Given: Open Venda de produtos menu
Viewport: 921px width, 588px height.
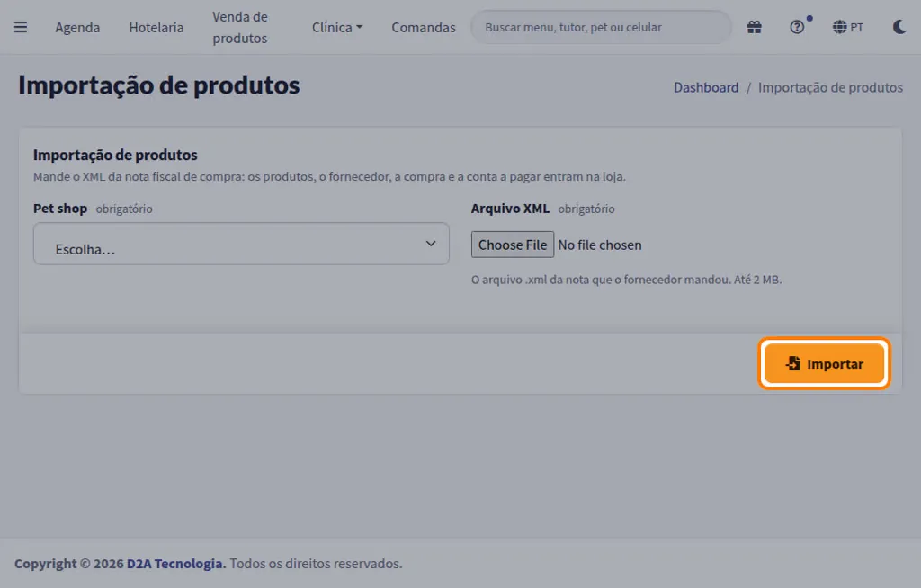Looking at the screenshot, I should pos(240,28).
